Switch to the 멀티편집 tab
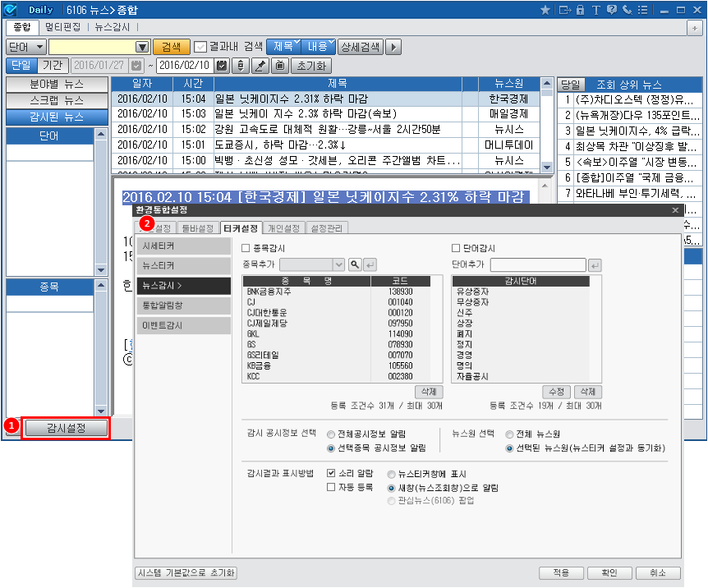Viewport: 708px width, 588px height. (x=62, y=27)
